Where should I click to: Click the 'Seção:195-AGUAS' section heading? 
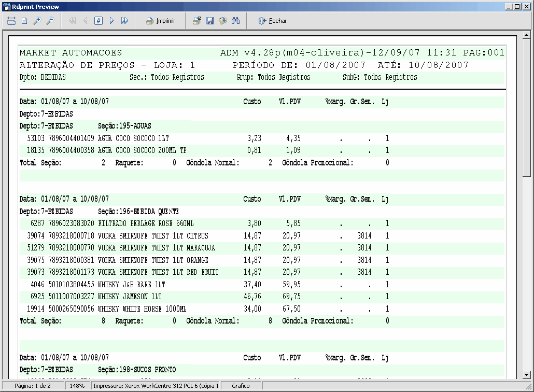[124, 126]
